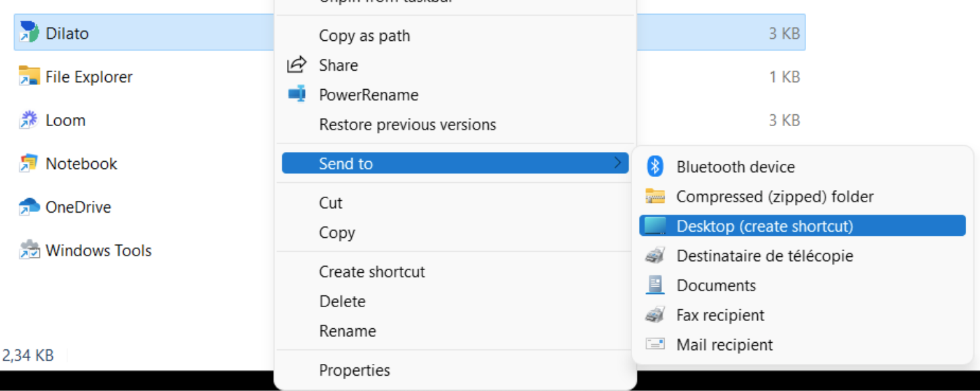
Task: Open Properties for the selected file
Action: pyautogui.click(x=354, y=370)
